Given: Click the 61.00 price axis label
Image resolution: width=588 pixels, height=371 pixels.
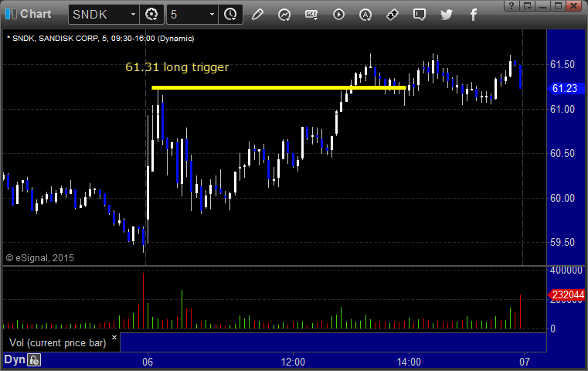Looking at the screenshot, I should (x=563, y=109).
